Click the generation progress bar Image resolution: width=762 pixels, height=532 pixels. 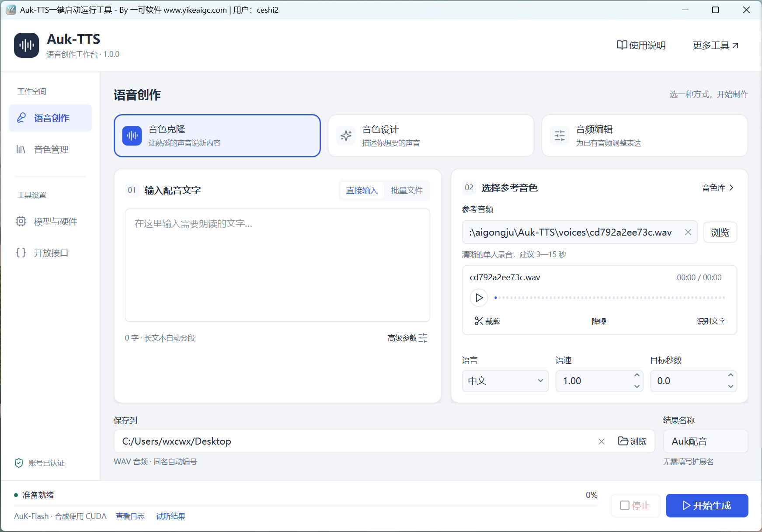[x=306, y=506]
